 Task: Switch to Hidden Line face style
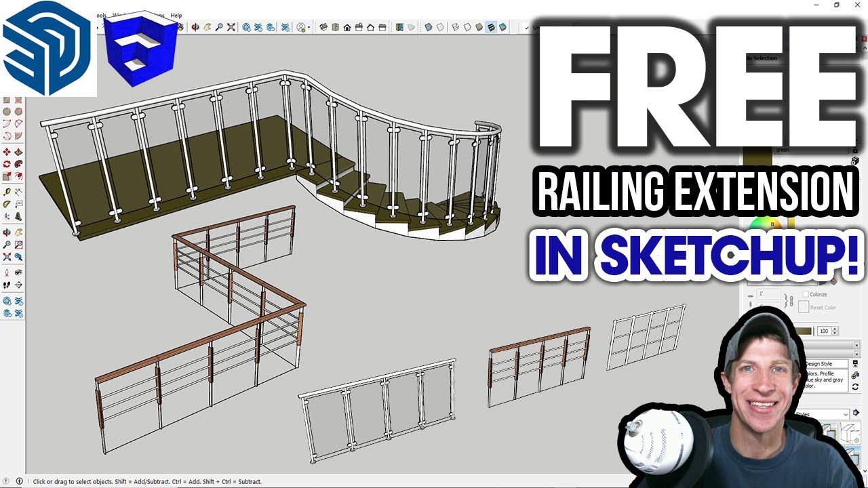tap(467, 27)
